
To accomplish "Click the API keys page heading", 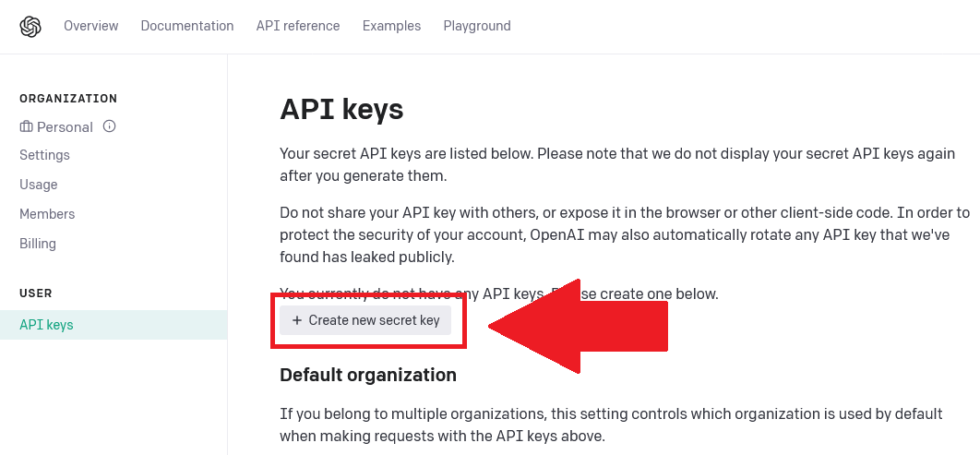I will point(341,110).
